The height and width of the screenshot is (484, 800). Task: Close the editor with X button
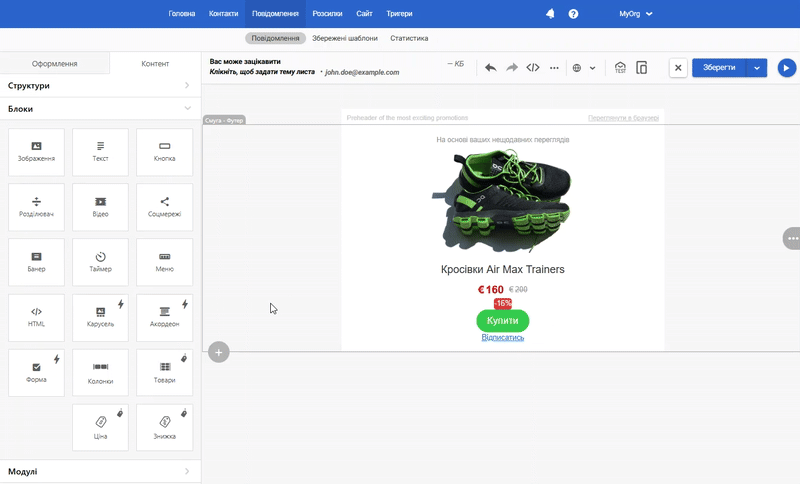tap(678, 68)
